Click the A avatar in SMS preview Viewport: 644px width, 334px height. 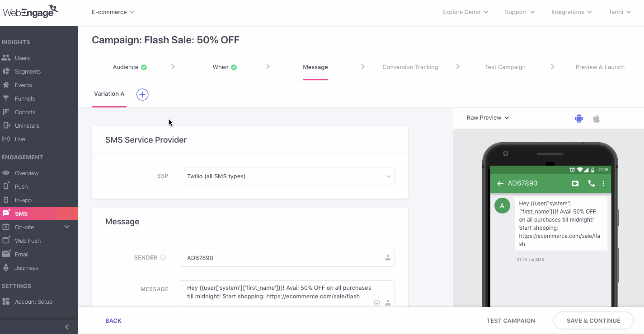click(x=502, y=206)
